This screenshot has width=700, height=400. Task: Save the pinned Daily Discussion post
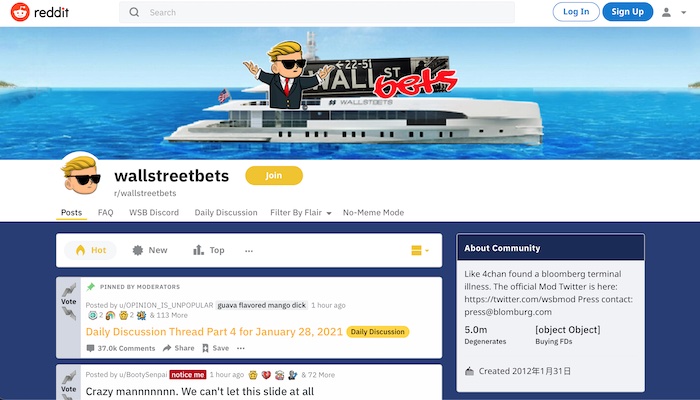point(216,348)
